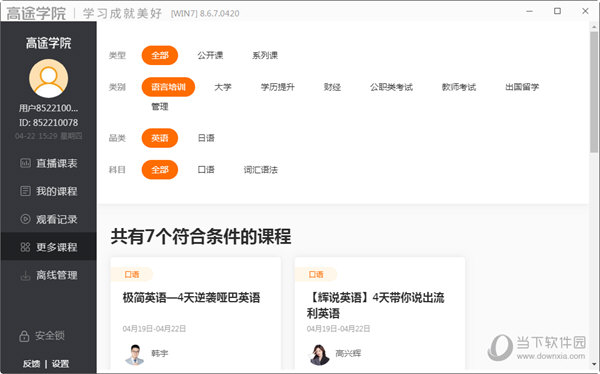The image size is (600, 374).
Task: Click the teacher name 韩宇
Action: click(x=160, y=353)
